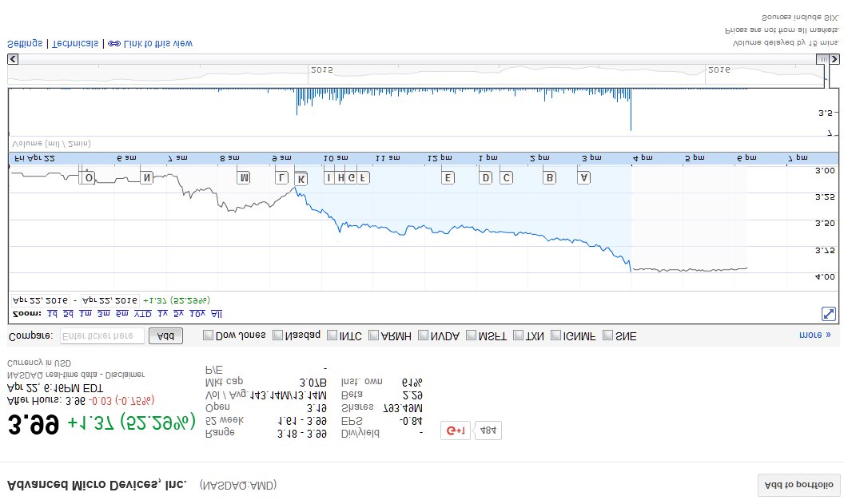Image resolution: width=844 pixels, height=504 pixels.
Task: Select news marker C on the chart
Action: click(x=506, y=177)
